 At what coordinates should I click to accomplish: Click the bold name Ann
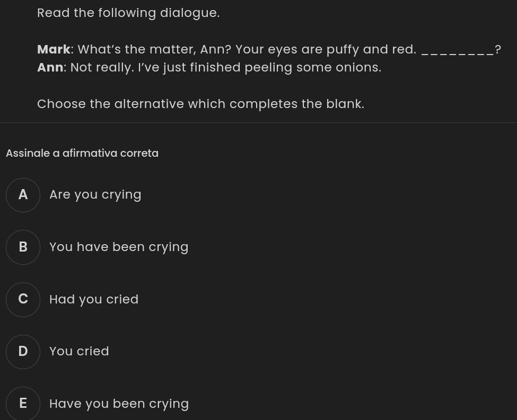pyautogui.click(x=50, y=68)
